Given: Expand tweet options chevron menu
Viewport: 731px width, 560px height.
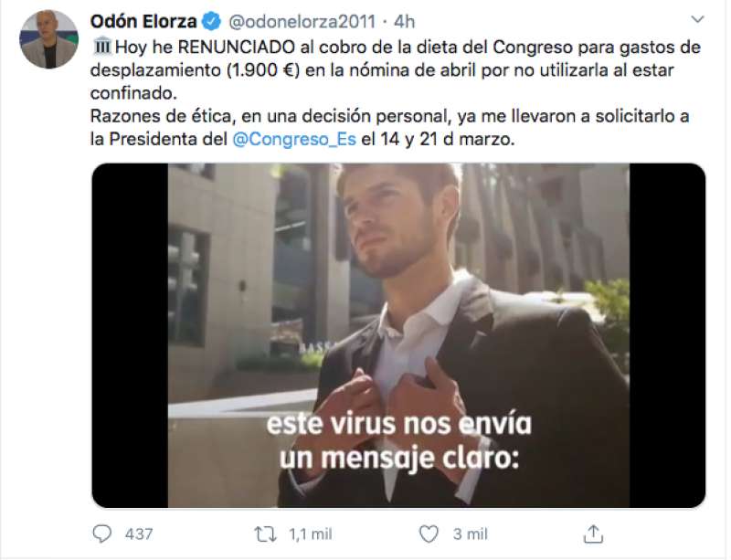Looking at the screenshot, I should [x=697, y=19].
